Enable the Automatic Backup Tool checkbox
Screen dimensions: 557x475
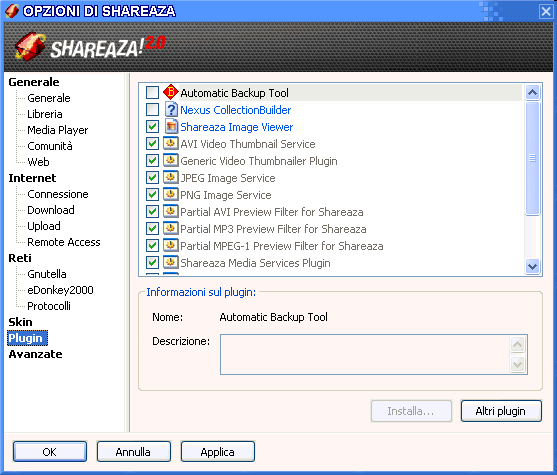[152, 93]
